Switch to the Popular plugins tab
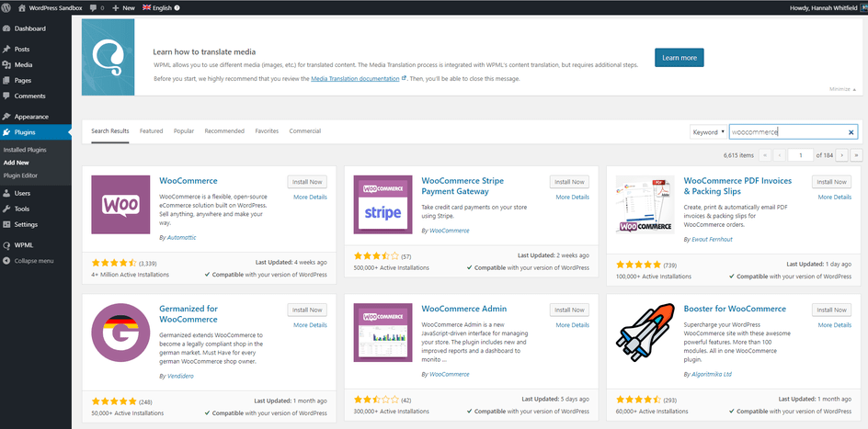 (x=184, y=131)
